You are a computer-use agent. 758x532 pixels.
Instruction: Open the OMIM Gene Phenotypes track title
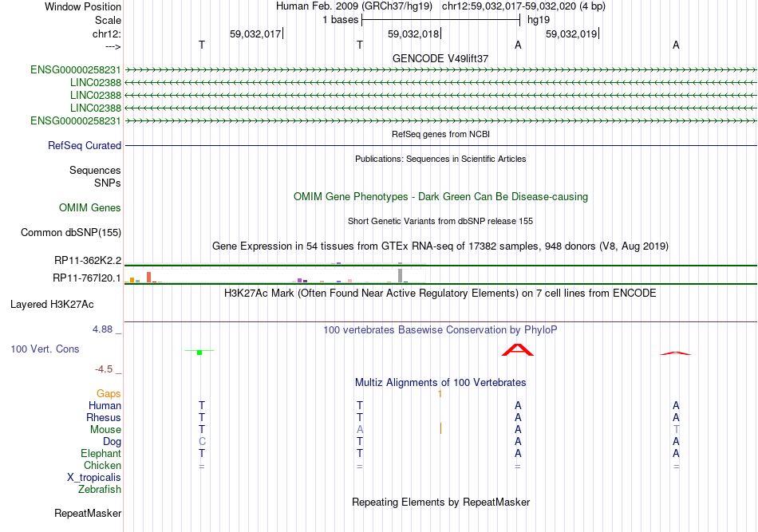[440, 197]
